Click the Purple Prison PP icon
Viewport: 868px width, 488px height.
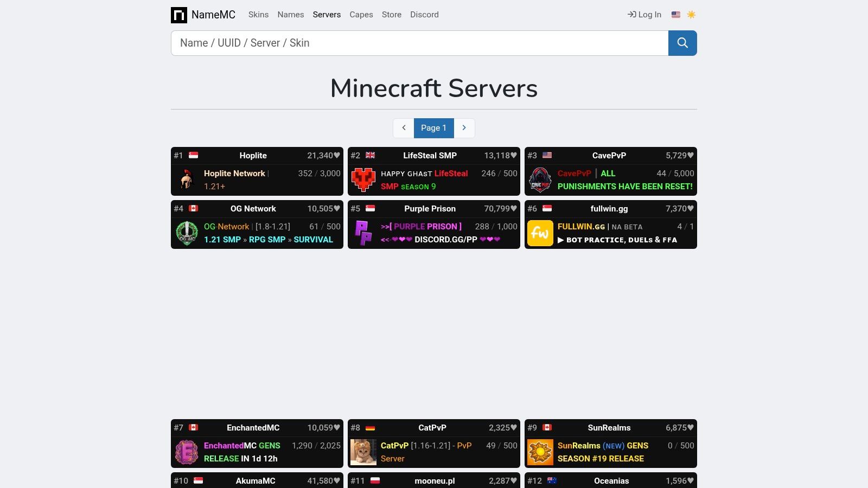(363, 233)
